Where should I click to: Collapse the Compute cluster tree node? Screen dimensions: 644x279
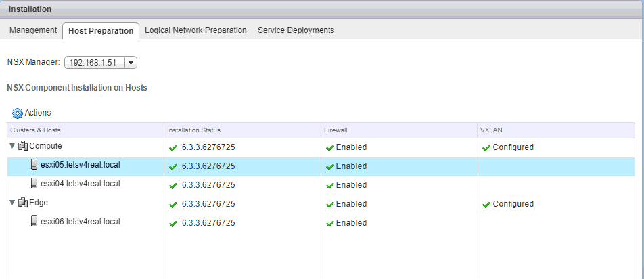pos(12,147)
